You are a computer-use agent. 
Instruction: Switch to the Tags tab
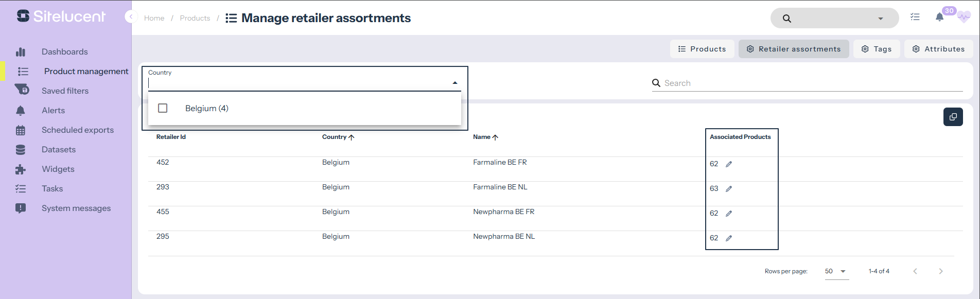click(x=876, y=49)
